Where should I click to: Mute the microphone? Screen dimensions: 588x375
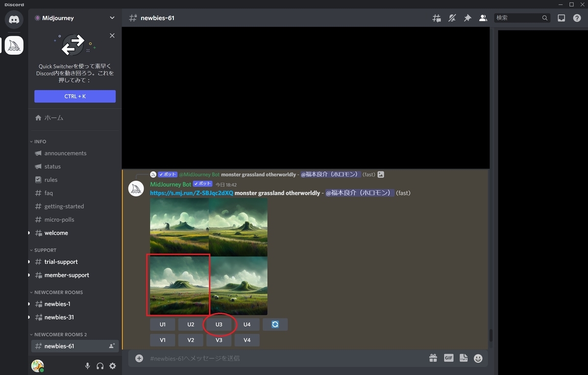tap(88, 366)
